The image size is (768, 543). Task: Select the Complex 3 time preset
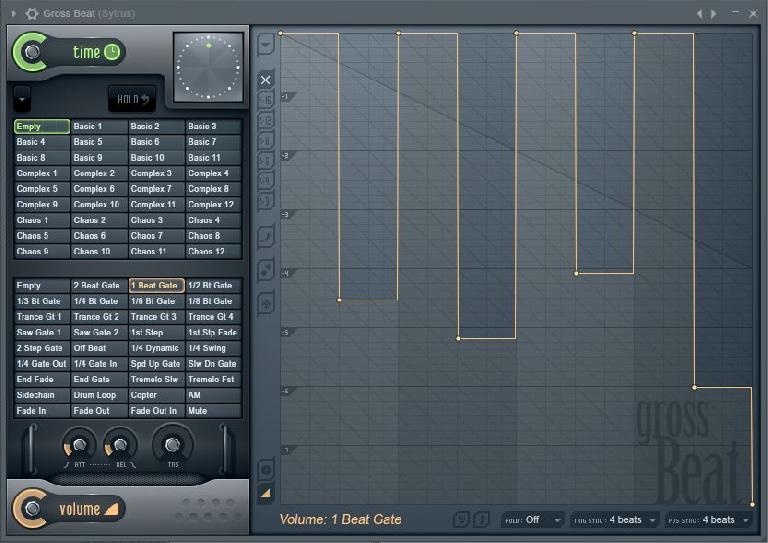[156, 173]
